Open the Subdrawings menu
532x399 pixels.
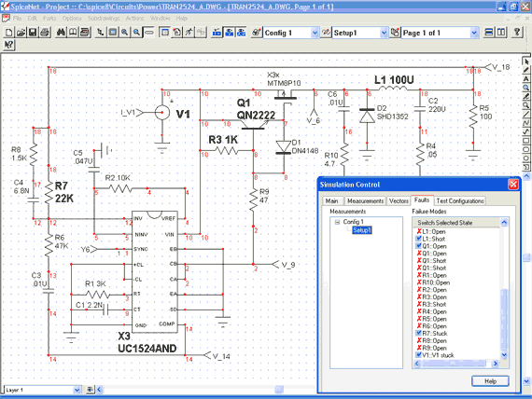coord(104,19)
